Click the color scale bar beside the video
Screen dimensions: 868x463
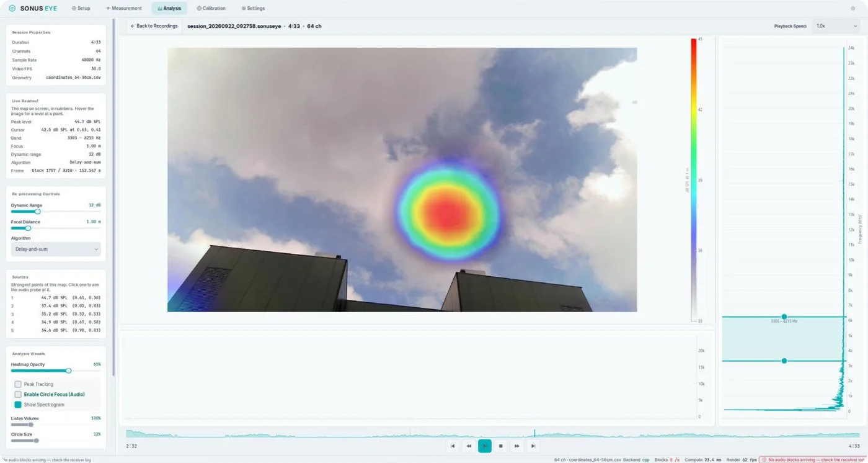coord(694,180)
